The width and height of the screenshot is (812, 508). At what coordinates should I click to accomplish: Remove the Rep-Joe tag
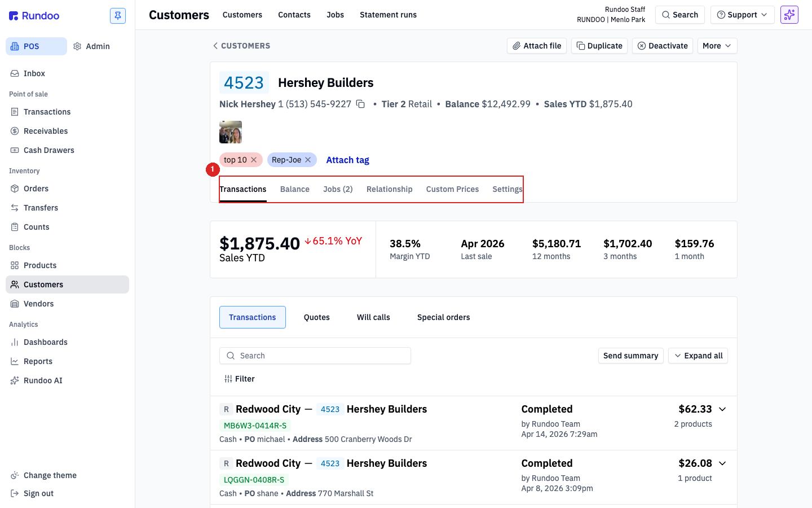(308, 160)
